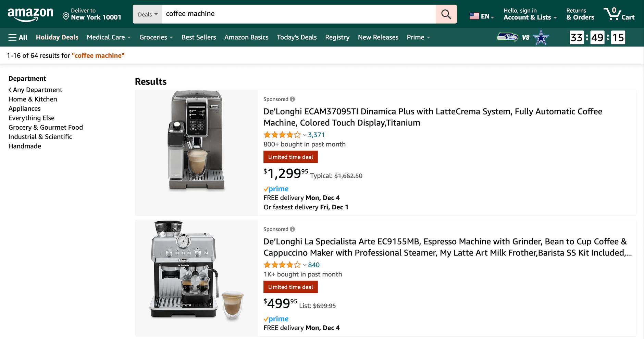Click Returns & Orders link
The width and height of the screenshot is (644, 339).
click(x=580, y=14)
